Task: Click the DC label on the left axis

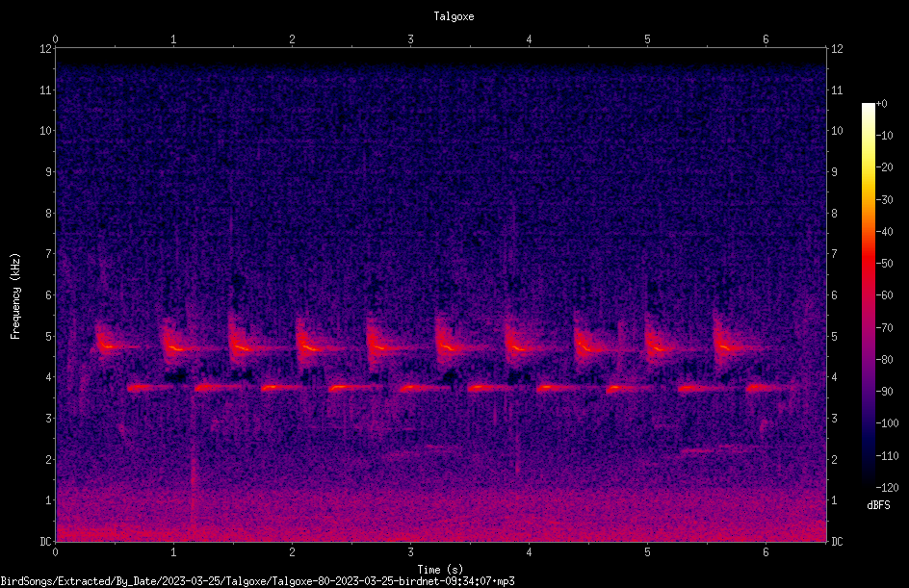Action: [46, 542]
